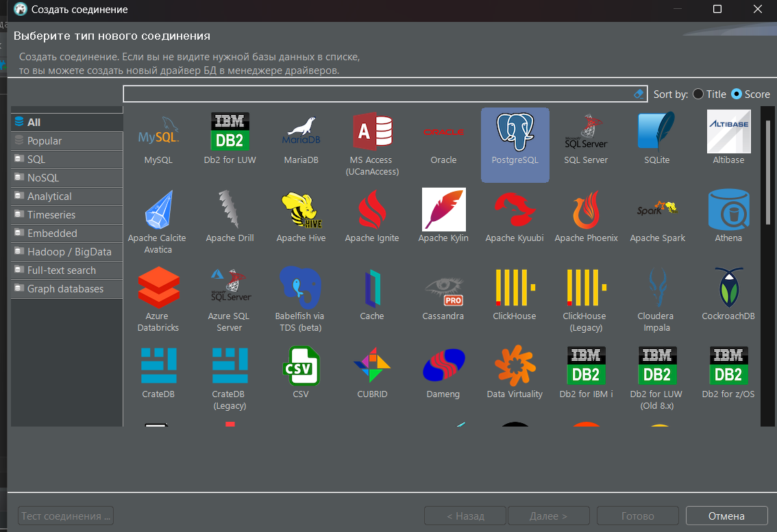Select Babelfish via TDS (beta)
Screen dimensions: 777x532
(x=301, y=299)
